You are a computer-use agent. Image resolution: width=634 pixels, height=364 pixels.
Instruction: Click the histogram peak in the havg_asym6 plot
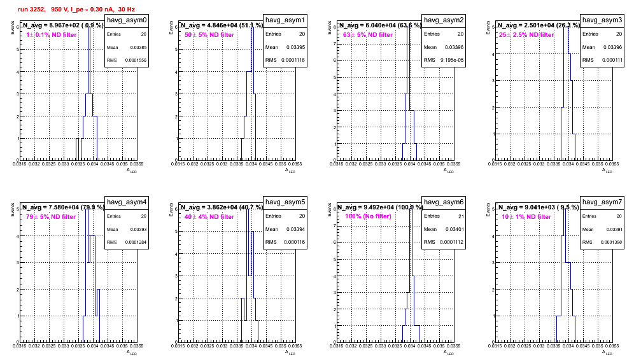pos(411,209)
